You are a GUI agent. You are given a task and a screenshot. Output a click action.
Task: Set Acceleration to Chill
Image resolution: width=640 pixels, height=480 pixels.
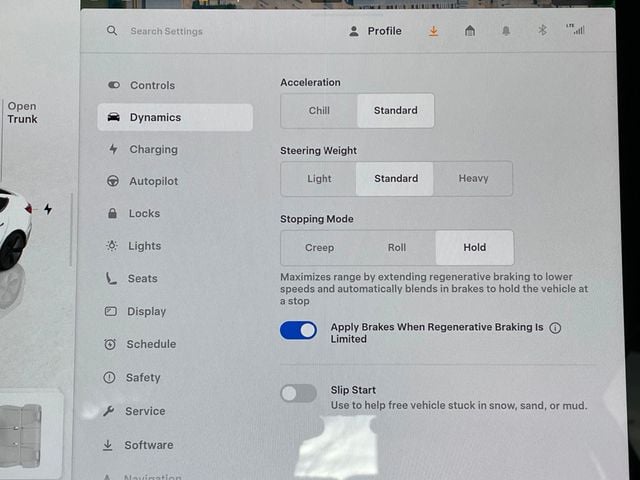(319, 111)
